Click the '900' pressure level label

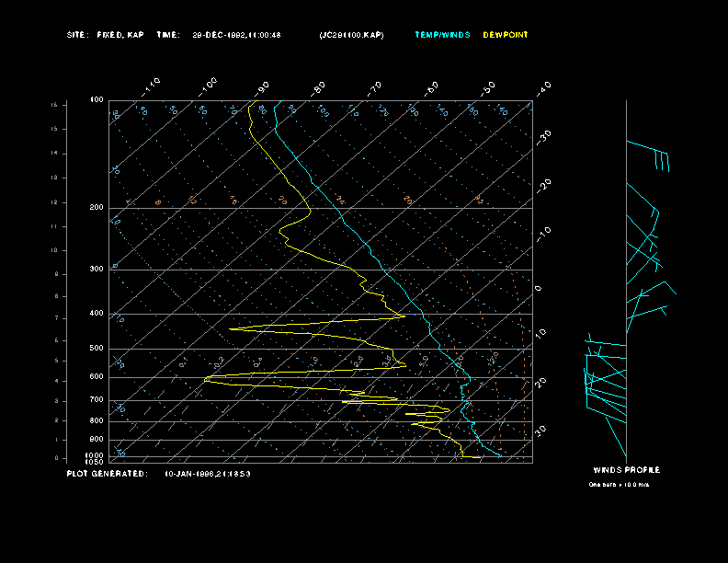point(97,440)
